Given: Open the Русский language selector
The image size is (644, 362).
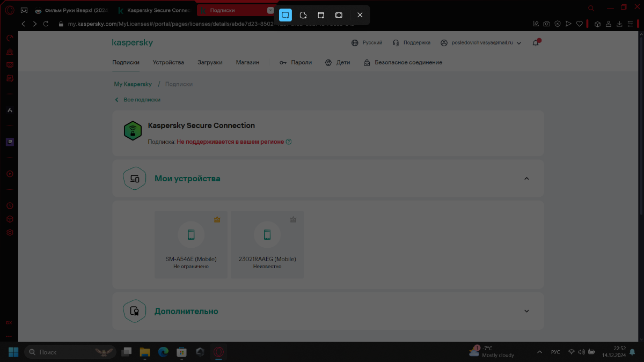Looking at the screenshot, I should coord(367,43).
